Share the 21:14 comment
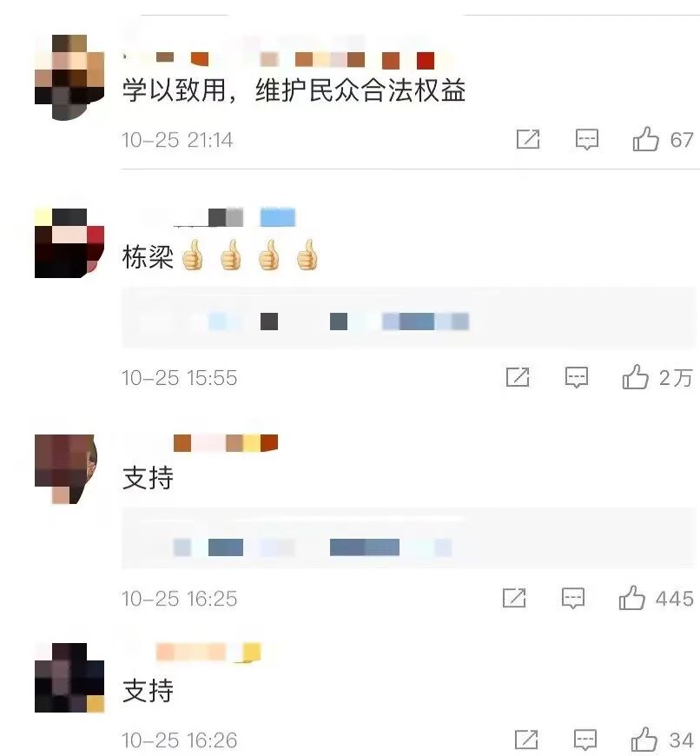 click(x=528, y=139)
